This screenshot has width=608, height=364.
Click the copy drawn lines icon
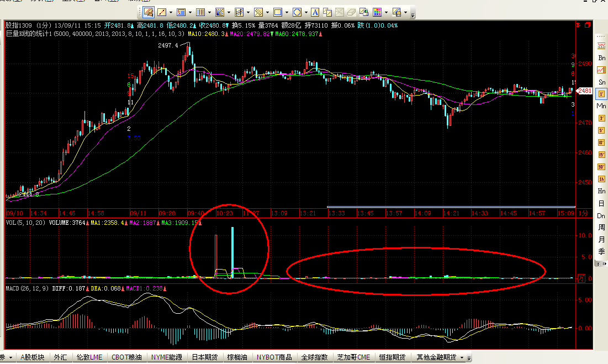coord(327,12)
